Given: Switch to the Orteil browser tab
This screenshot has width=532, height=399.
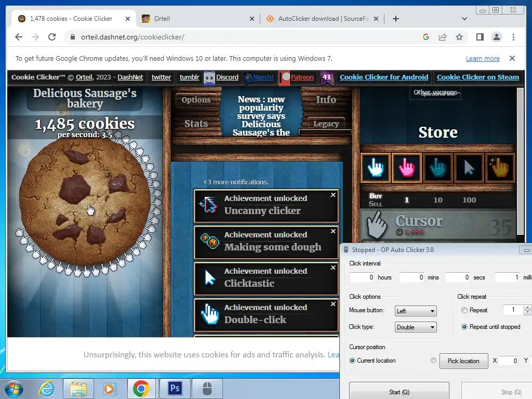Looking at the screenshot, I should pos(198,19).
